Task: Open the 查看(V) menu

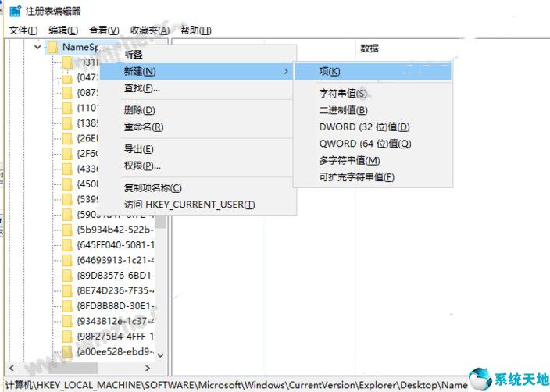Action: point(104,30)
